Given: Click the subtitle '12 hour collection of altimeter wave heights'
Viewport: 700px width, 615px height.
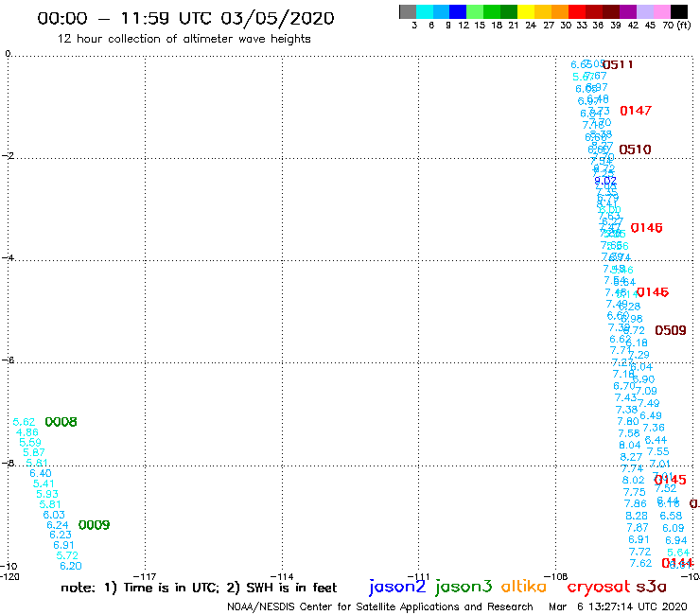Looking at the screenshot, I should [x=184, y=39].
